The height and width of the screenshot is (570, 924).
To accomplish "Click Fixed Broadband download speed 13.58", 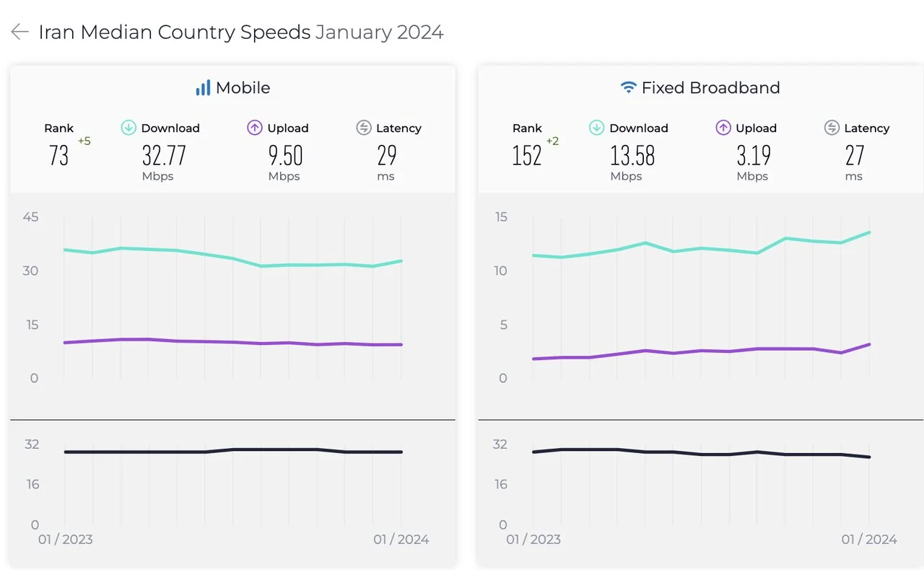I will pos(632,155).
